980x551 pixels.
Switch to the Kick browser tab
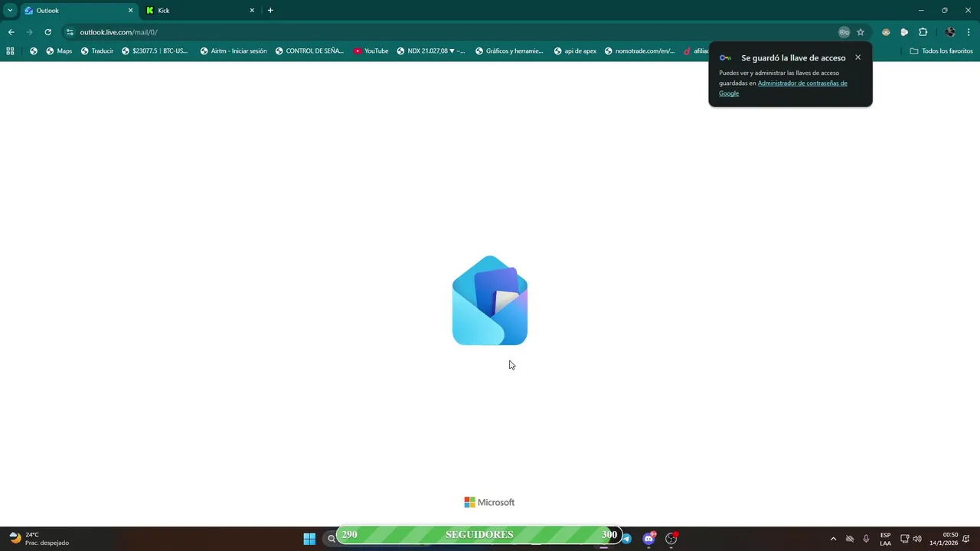(201, 11)
